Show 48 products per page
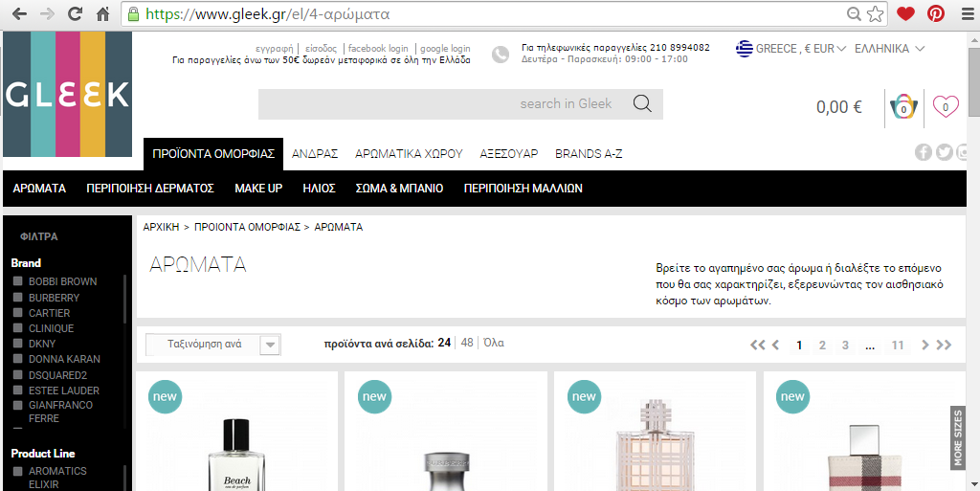Viewport: 980px width, 491px height. tap(467, 343)
